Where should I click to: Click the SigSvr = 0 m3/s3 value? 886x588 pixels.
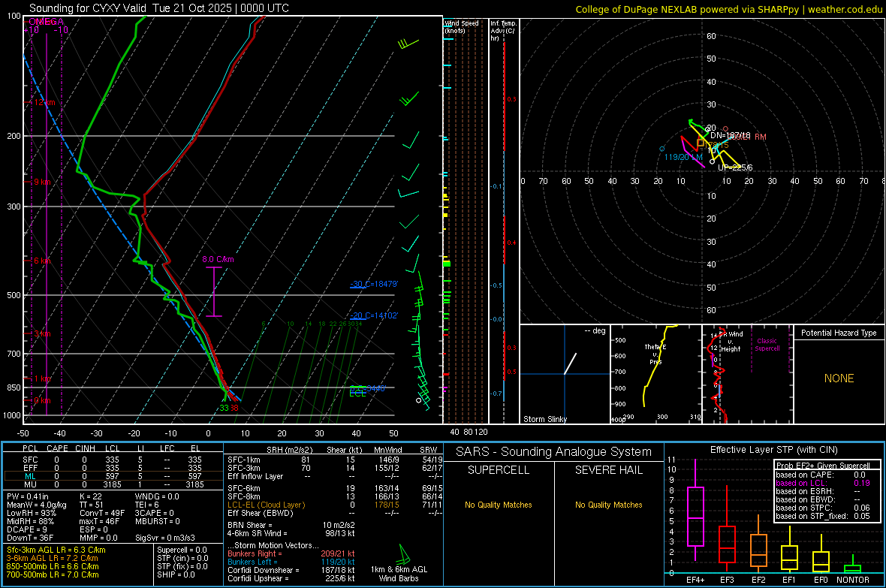point(164,538)
